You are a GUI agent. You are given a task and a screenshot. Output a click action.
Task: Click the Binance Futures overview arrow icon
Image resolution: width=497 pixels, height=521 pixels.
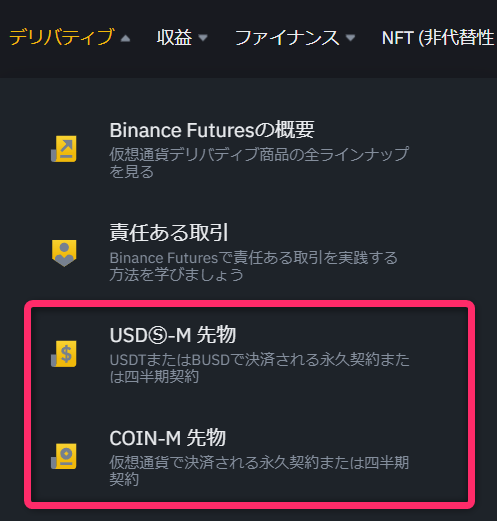coord(64,149)
